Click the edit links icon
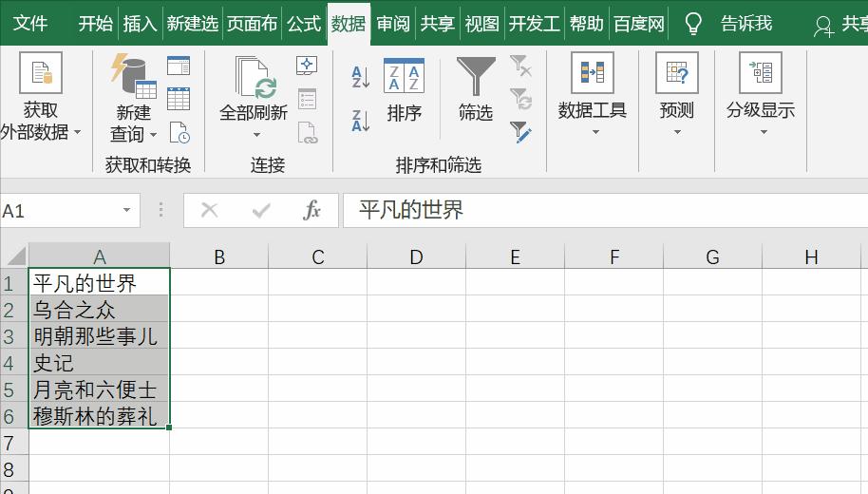This screenshot has width=868, height=494. click(x=308, y=133)
